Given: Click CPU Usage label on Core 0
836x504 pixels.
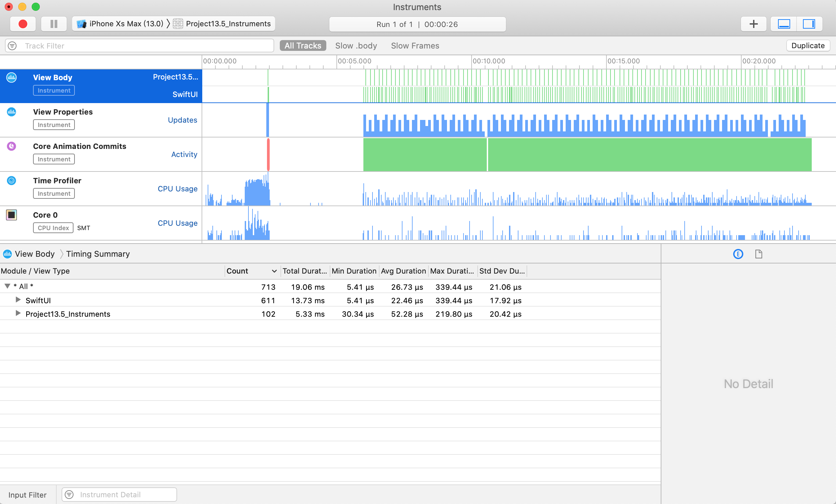Looking at the screenshot, I should click(x=177, y=223).
